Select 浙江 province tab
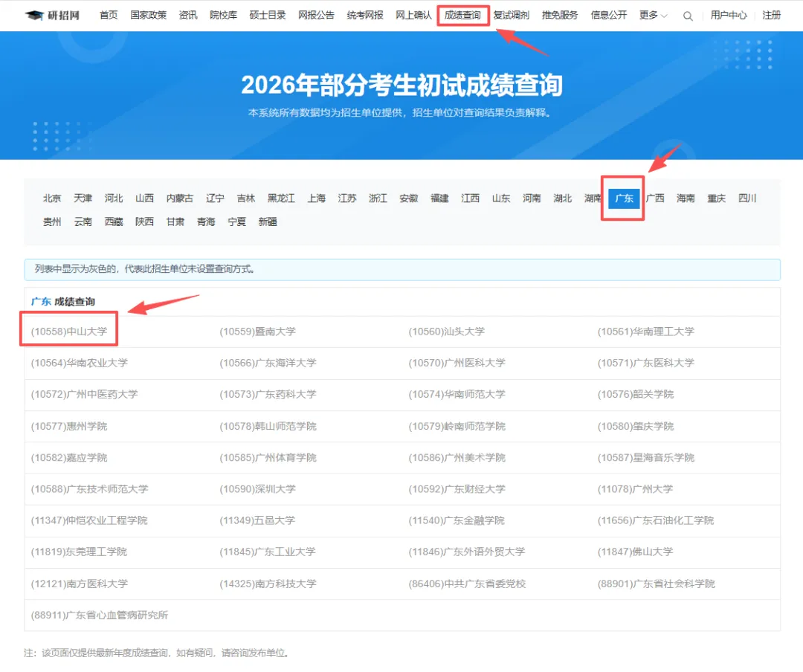Image resolution: width=803 pixels, height=672 pixels. coord(378,198)
